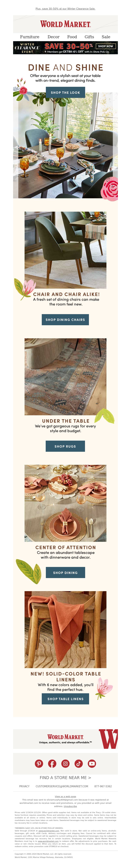
Task: Click the World Market header logo
Action: [65, 24]
